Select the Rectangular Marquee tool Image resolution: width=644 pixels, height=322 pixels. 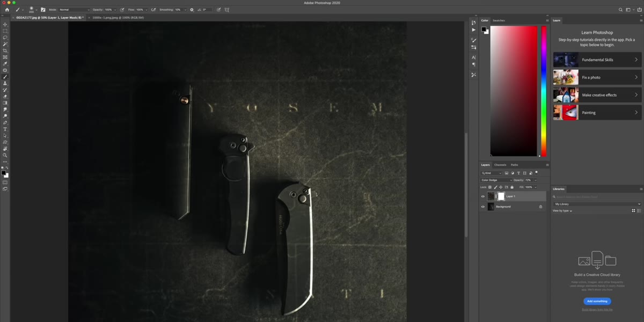coord(5,31)
